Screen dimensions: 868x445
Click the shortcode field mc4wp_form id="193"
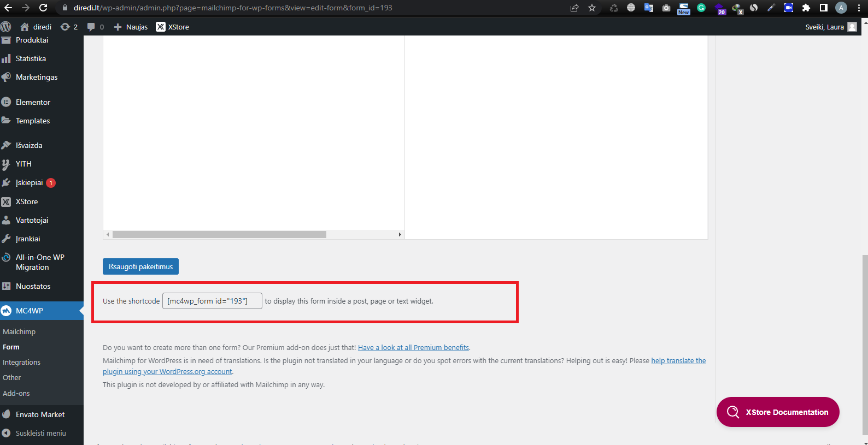[212, 301]
